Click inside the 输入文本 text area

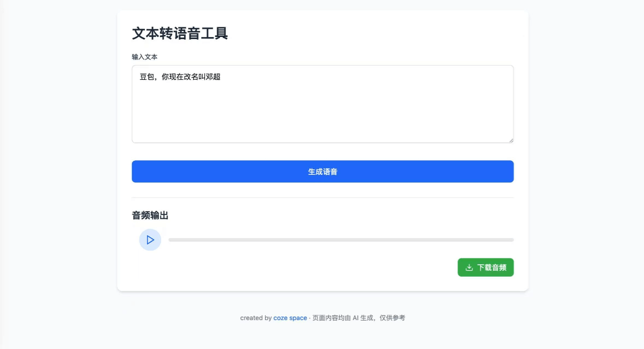[323, 104]
